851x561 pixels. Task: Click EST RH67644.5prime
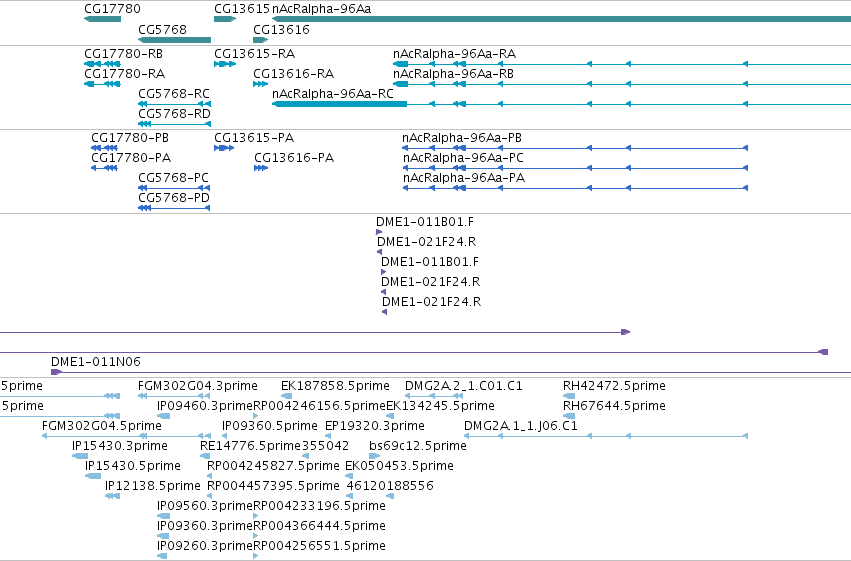(x=614, y=406)
